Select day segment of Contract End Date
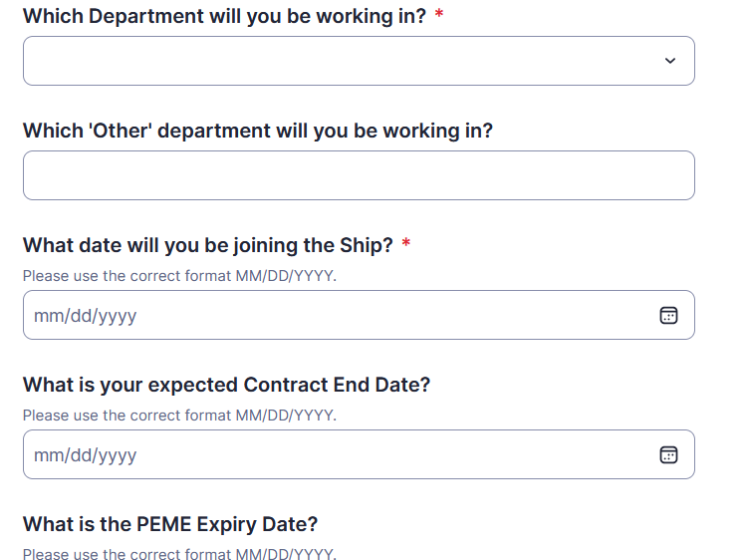Screen dimensions: 749x560 pos(82,455)
